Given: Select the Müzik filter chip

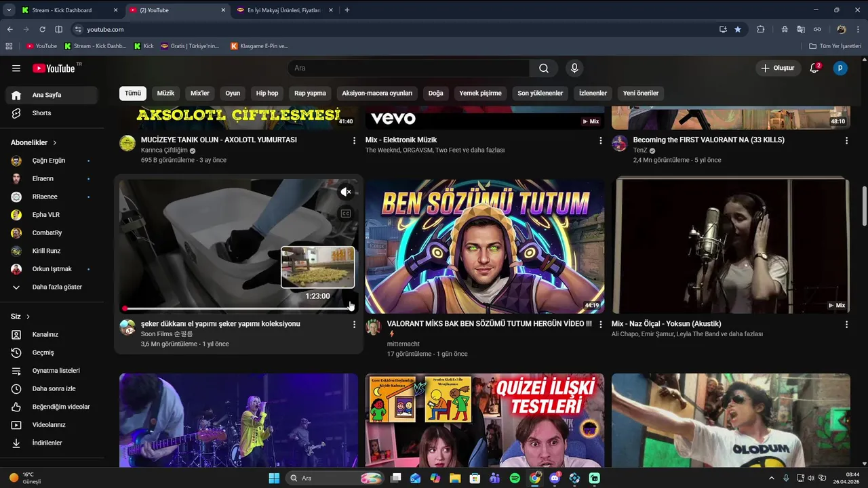Looking at the screenshot, I should [x=165, y=93].
